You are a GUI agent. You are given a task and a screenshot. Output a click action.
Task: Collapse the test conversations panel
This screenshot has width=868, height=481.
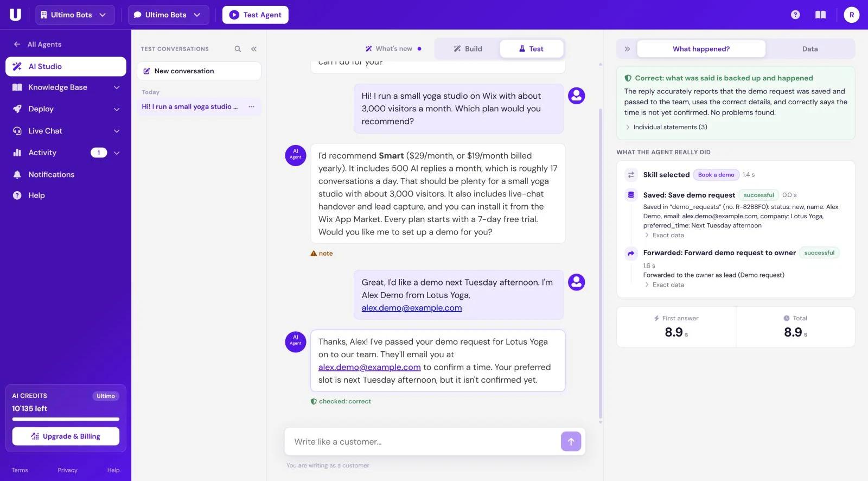pyautogui.click(x=253, y=49)
